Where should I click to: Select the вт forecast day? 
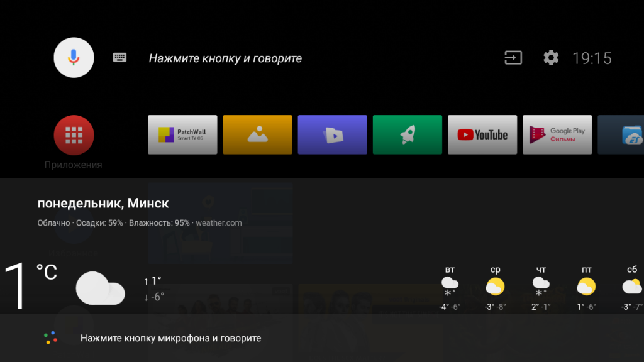450,288
